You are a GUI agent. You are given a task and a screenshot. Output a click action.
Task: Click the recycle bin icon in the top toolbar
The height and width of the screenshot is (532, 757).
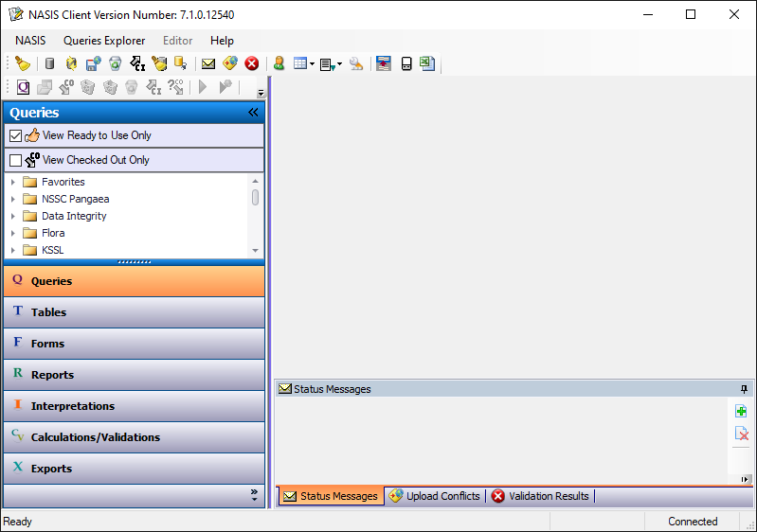(x=115, y=63)
